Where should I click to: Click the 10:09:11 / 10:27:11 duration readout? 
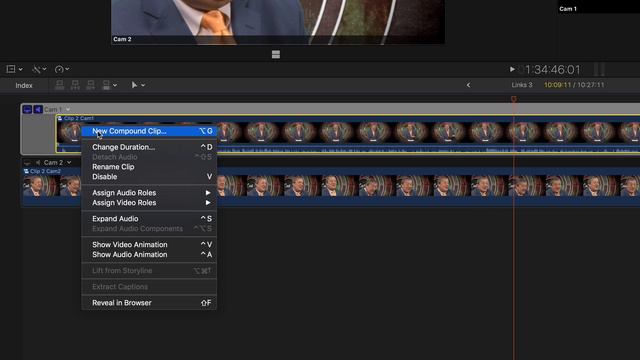574,85
